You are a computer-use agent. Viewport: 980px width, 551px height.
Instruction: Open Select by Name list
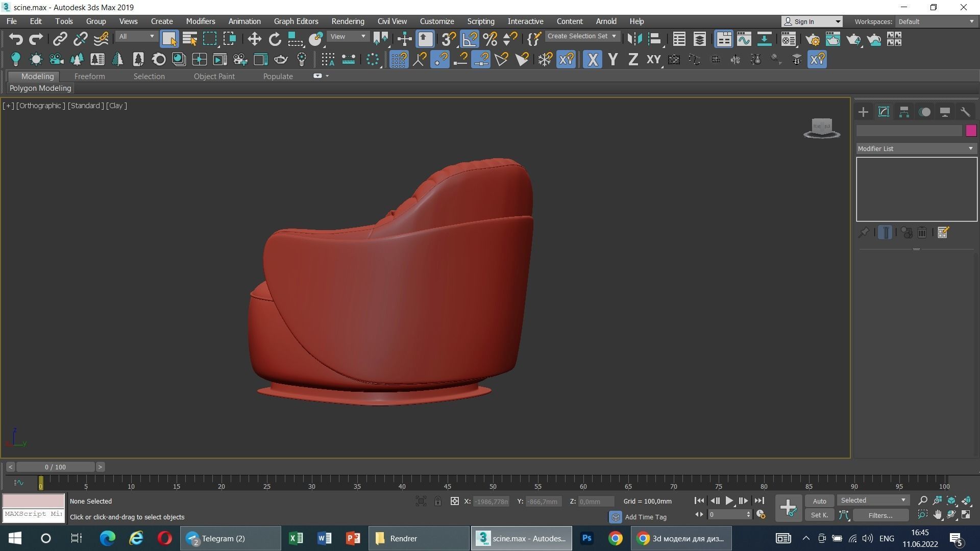click(x=189, y=39)
